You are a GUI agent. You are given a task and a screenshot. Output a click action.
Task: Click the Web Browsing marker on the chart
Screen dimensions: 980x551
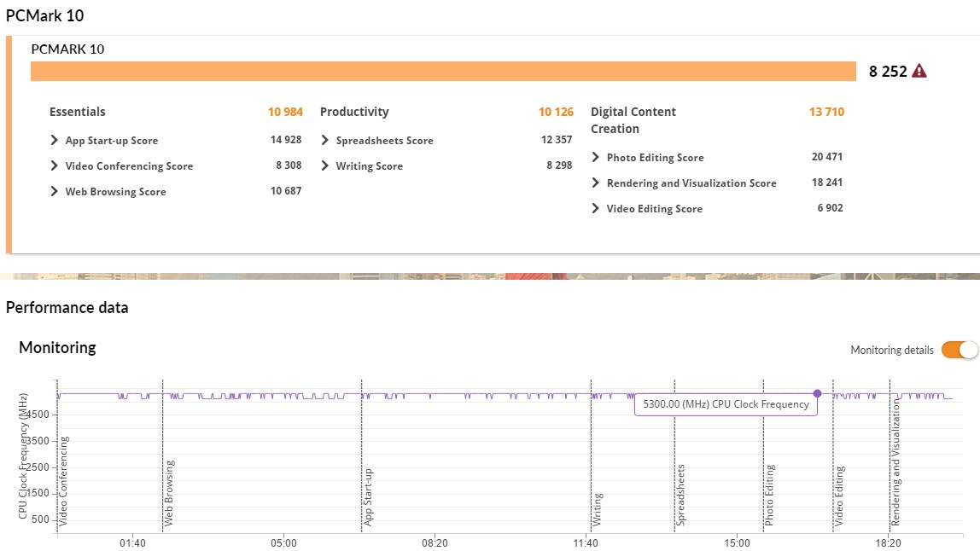point(169,493)
